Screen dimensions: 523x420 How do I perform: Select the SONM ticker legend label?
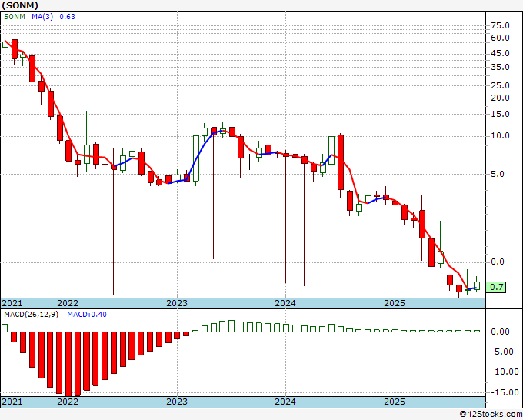pyautogui.click(x=15, y=17)
